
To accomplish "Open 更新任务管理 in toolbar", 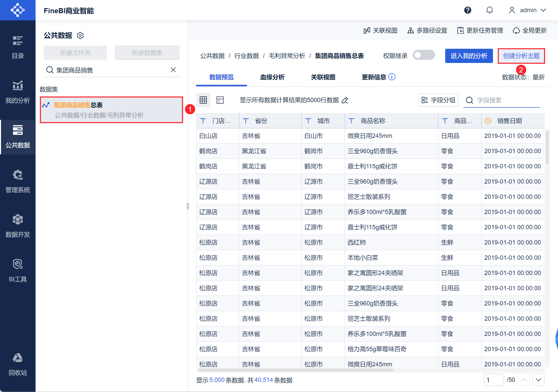I will [x=480, y=30].
